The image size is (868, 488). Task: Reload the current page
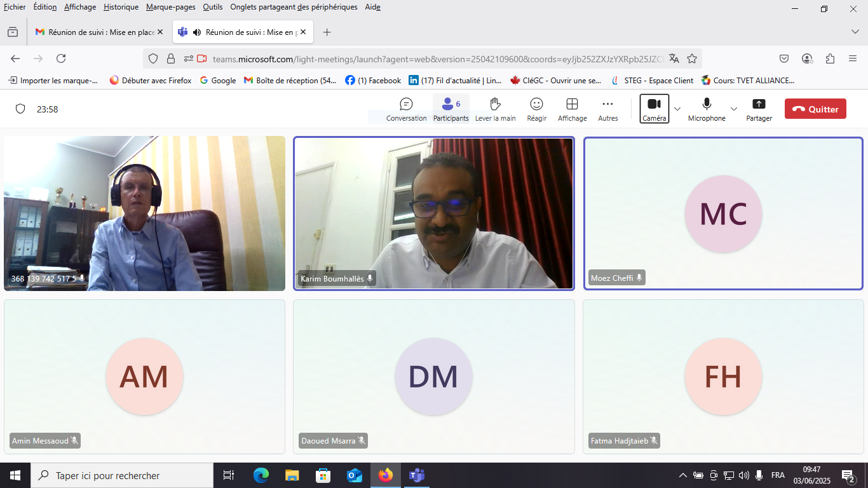coord(61,58)
